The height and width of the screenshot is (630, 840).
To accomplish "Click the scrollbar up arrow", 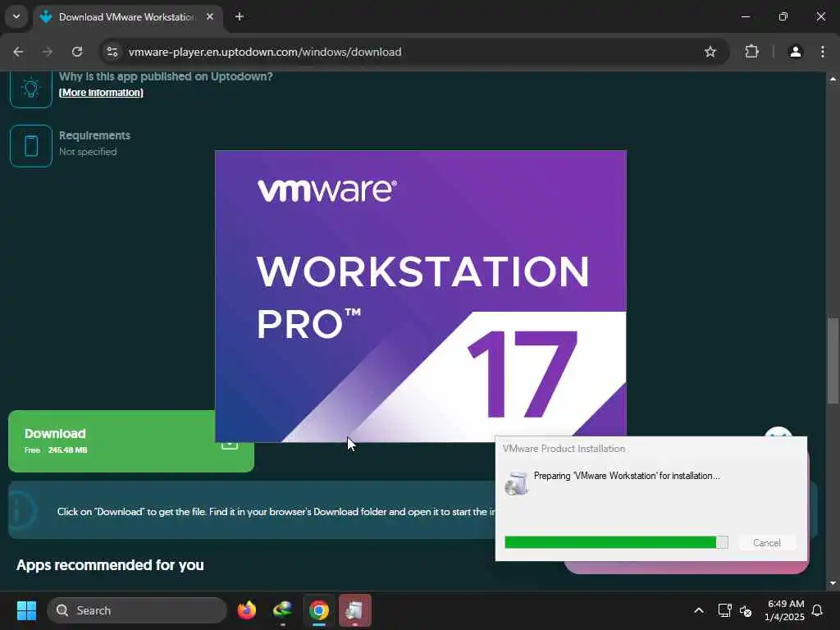I will (x=833, y=79).
